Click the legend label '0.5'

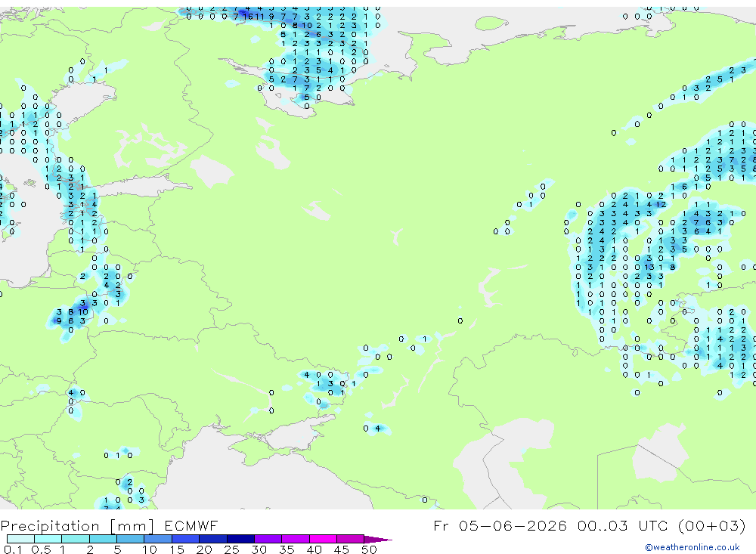pyautogui.click(x=41, y=549)
